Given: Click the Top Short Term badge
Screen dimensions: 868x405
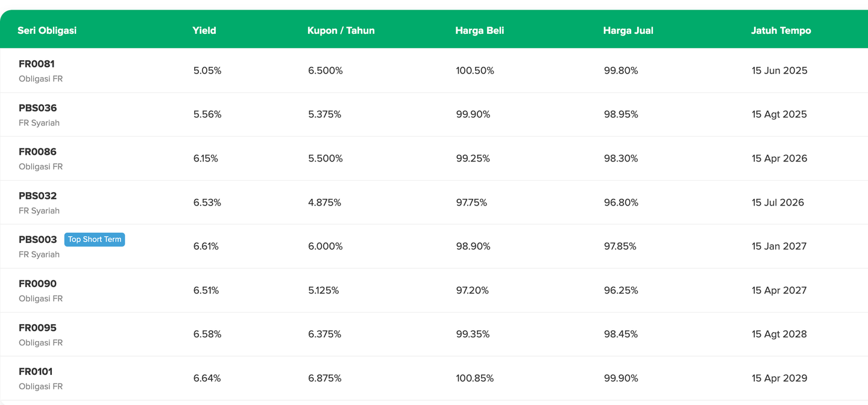Looking at the screenshot, I should 95,239.
